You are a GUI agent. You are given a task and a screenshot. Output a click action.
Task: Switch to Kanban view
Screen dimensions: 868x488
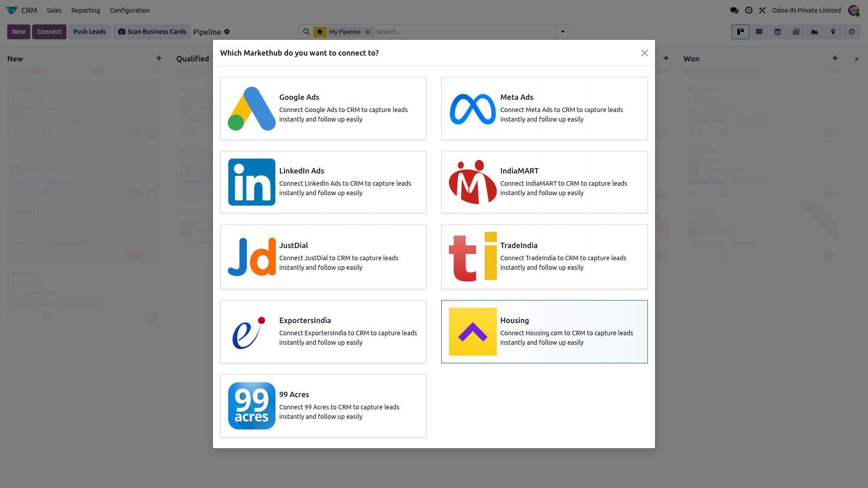tap(741, 32)
